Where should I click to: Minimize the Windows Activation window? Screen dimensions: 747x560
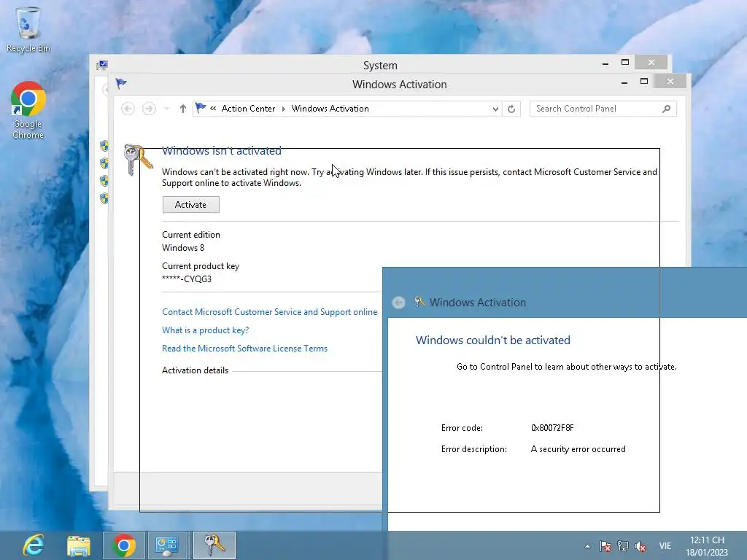[x=624, y=82]
